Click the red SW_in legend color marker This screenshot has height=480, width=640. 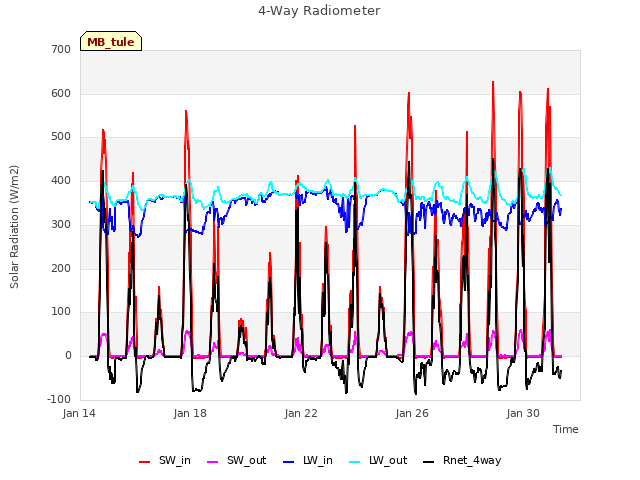(144, 462)
